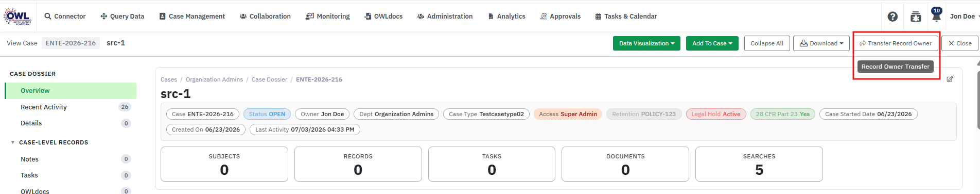
Task: Click the ENTE-2026-216 case ID chip
Action: click(71, 43)
